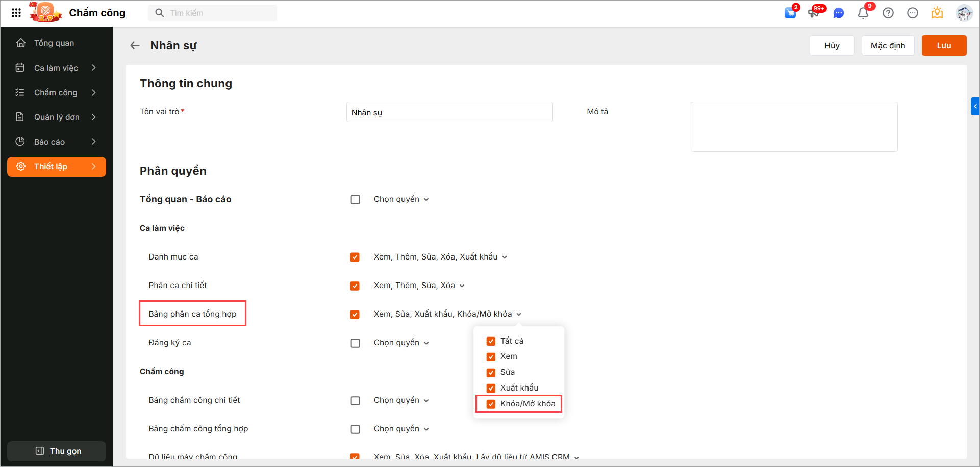
Task: Click the megaphone announcements icon
Action: 814,13
